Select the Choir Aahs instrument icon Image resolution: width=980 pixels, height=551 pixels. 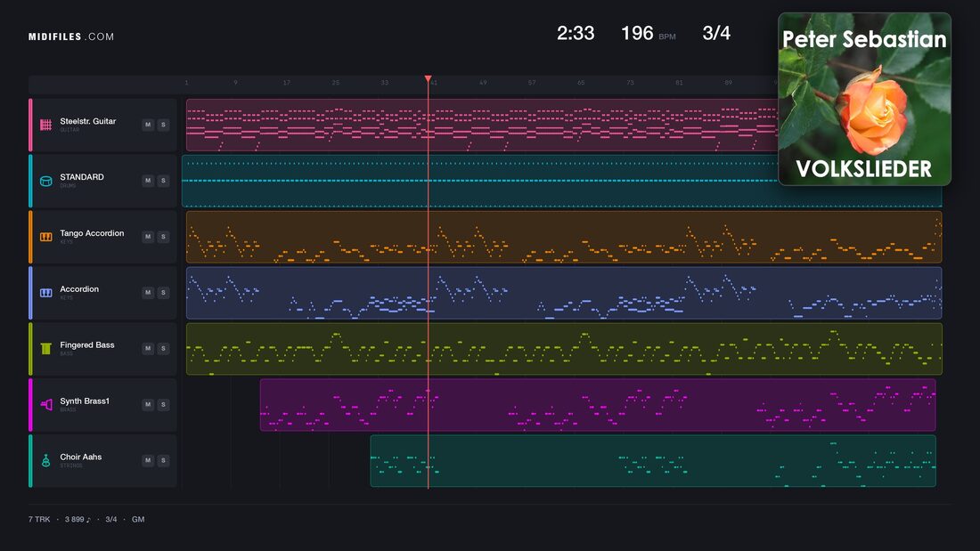click(x=45, y=460)
